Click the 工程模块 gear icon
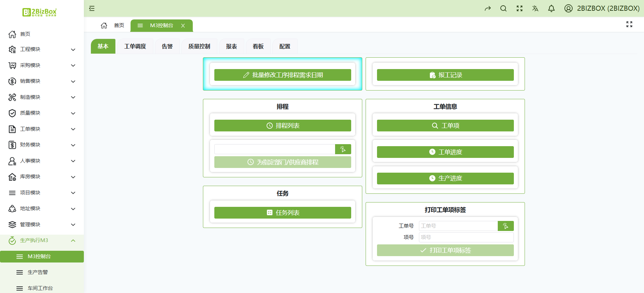644x293 pixels. (x=12, y=49)
